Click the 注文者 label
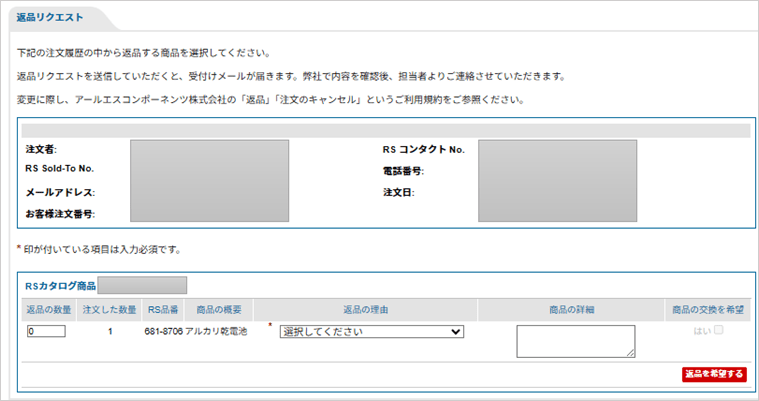This screenshot has height=401, width=759. point(41,150)
